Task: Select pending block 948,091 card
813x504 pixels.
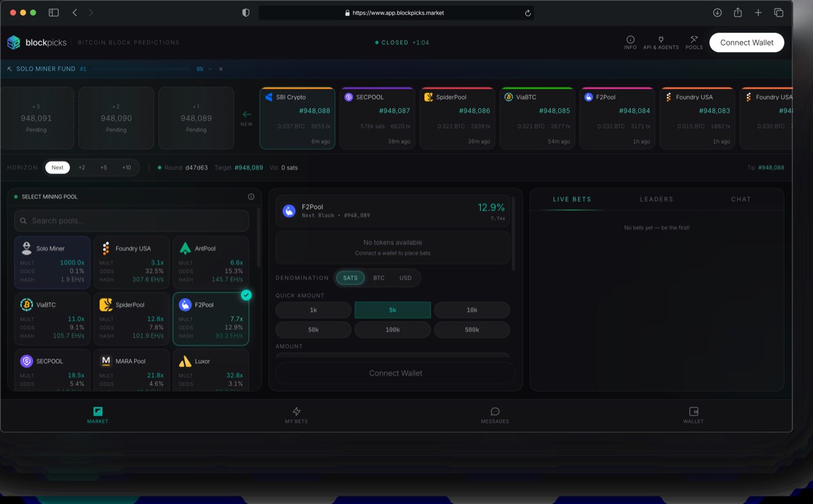Action: pyautogui.click(x=36, y=118)
